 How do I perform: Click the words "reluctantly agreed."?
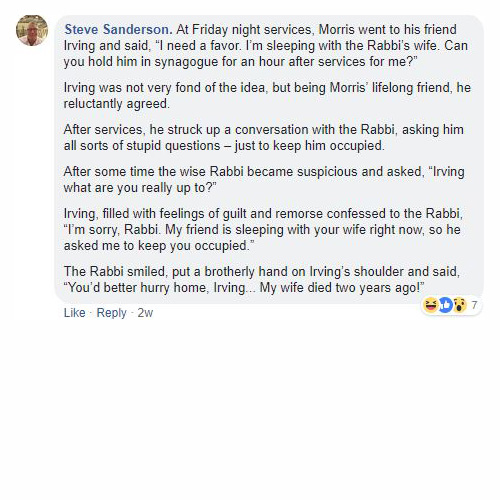117,104
